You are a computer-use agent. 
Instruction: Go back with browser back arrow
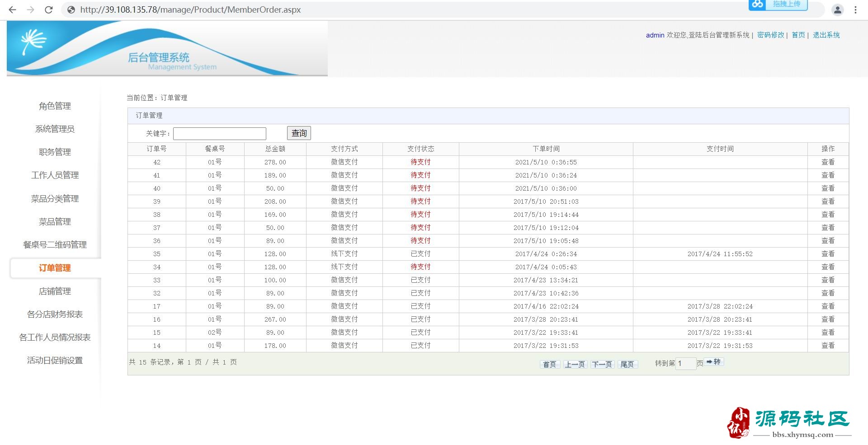click(x=12, y=9)
